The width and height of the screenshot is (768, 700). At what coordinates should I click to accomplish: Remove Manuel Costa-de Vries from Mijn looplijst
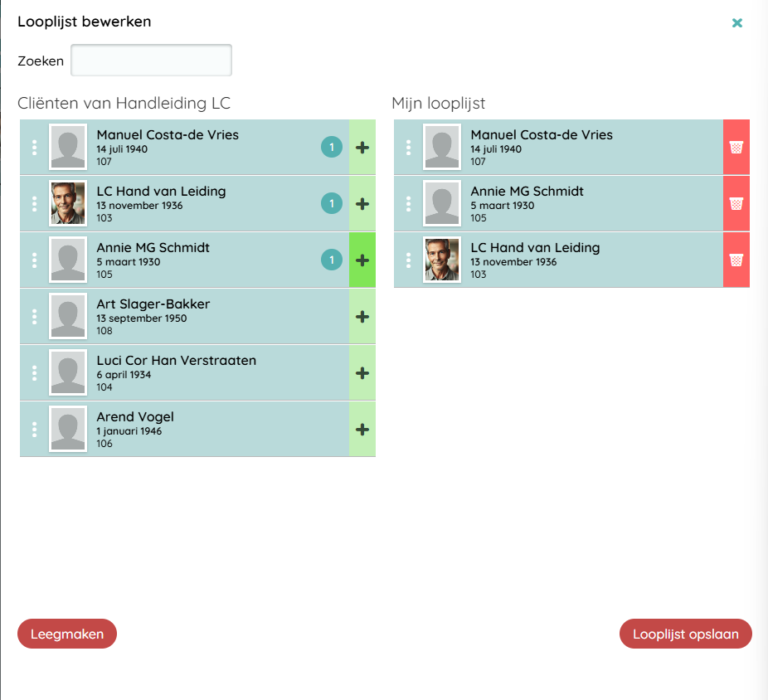pos(736,148)
